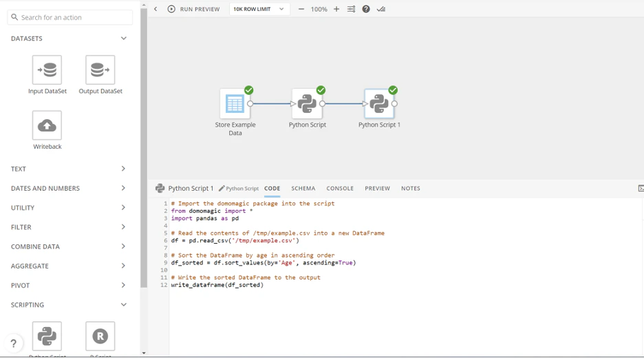Collapse the SCRIPTING section
Viewport: 644px width, 358px height.
124,304
